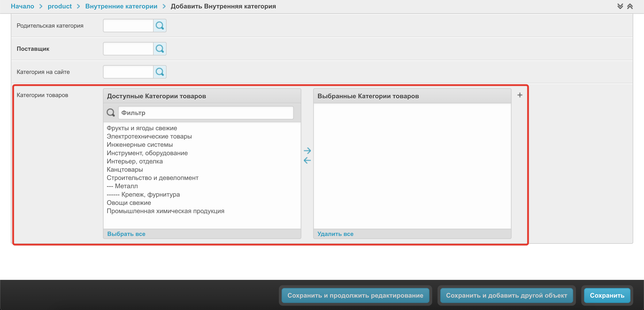Viewport: 644px width, 310px height.
Task: Collapse all sections with double-down chevron
Action: (x=620, y=6)
